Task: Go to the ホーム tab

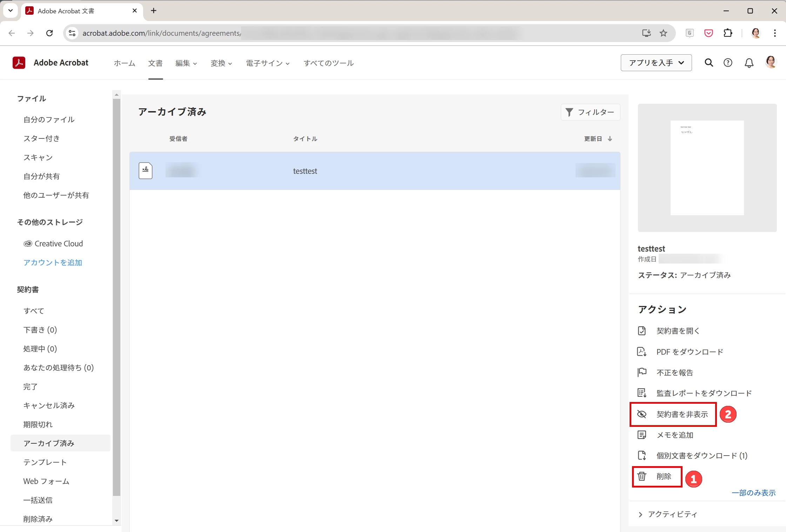Action: (125, 63)
